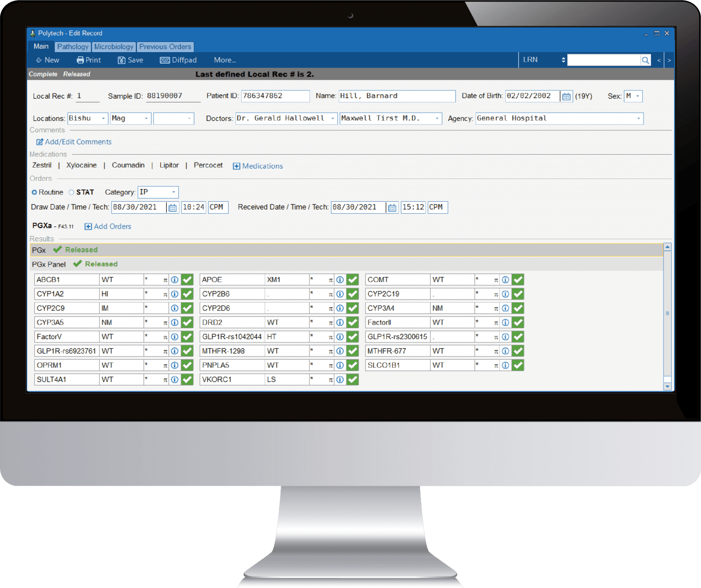Click the pi symbol for CYP1A2
This screenshot has height=588, width=701.
[x=166, y=295]
